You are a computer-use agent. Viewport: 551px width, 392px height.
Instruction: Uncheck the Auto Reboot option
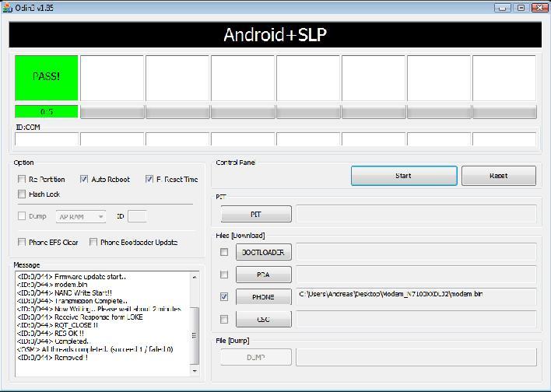(85, 179)
